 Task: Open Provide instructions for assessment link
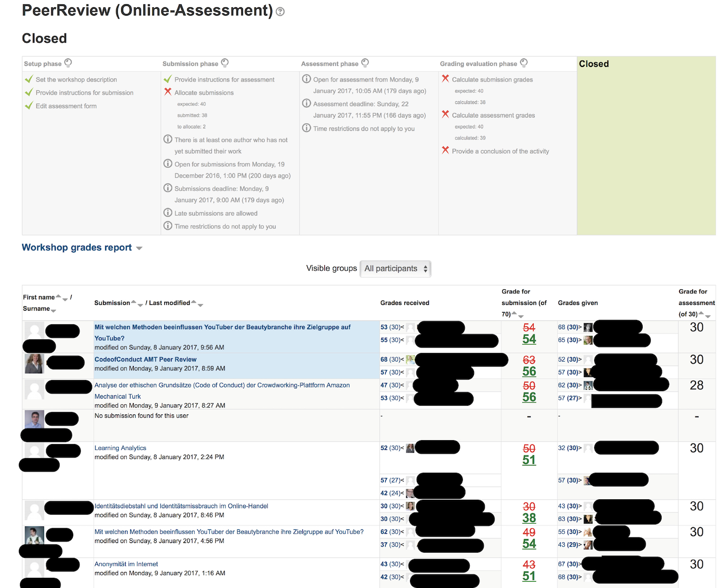224,79
